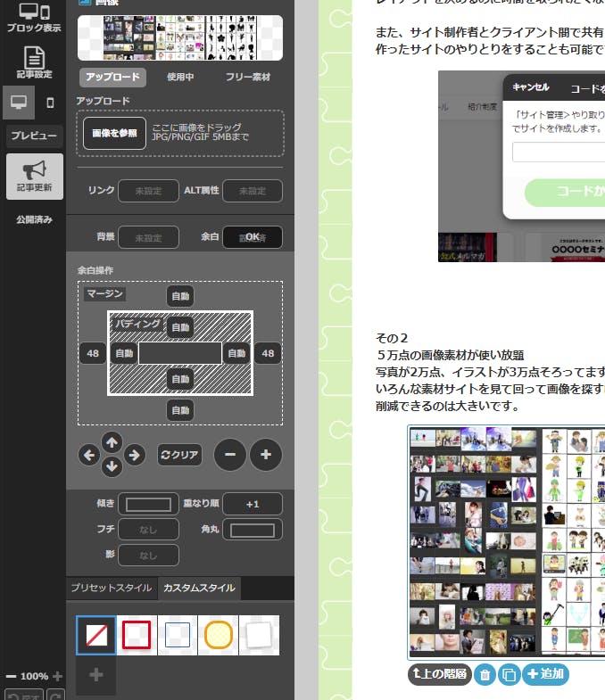The height and width of the screenshot is (700, 605).
Task: Open the 背景 setting field
Action: pos(148,237)
